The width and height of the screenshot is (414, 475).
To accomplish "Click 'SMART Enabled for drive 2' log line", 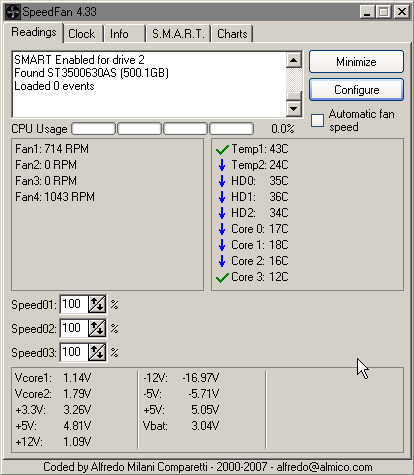I will (x=79, y=60).
